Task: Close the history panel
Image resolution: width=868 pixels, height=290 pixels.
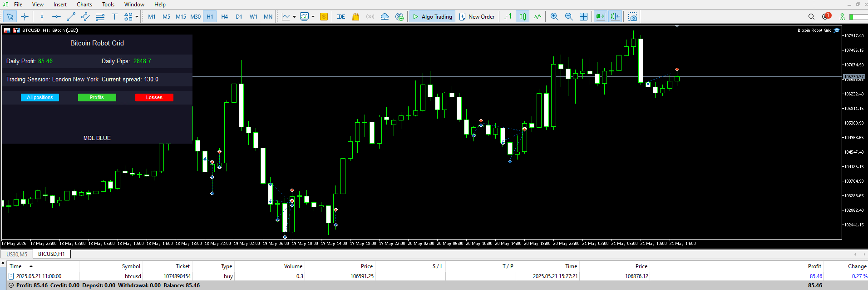Action: coord(3,263)
